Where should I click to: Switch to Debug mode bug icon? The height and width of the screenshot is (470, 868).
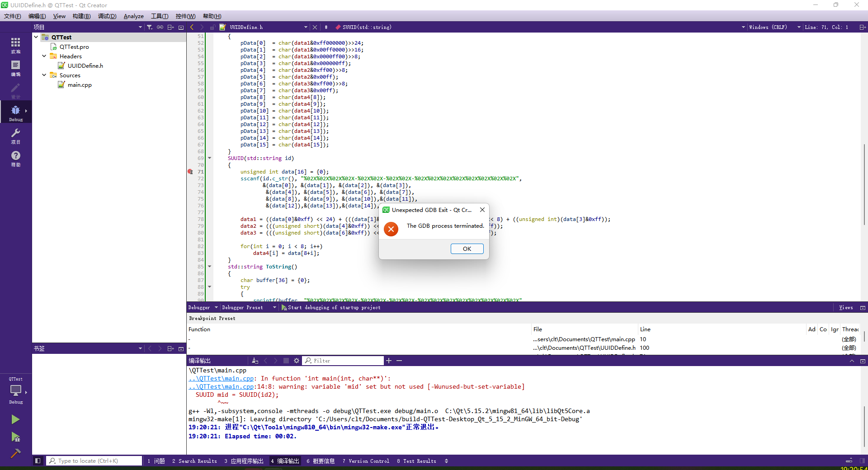[x=16, y=112]
